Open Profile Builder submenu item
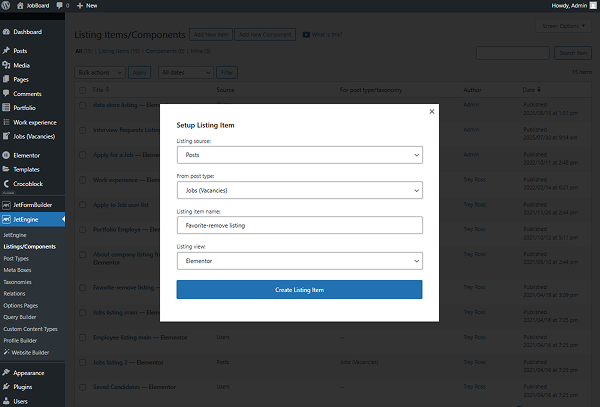The width and height of the screenshot is (600, 407). [20, 340]
